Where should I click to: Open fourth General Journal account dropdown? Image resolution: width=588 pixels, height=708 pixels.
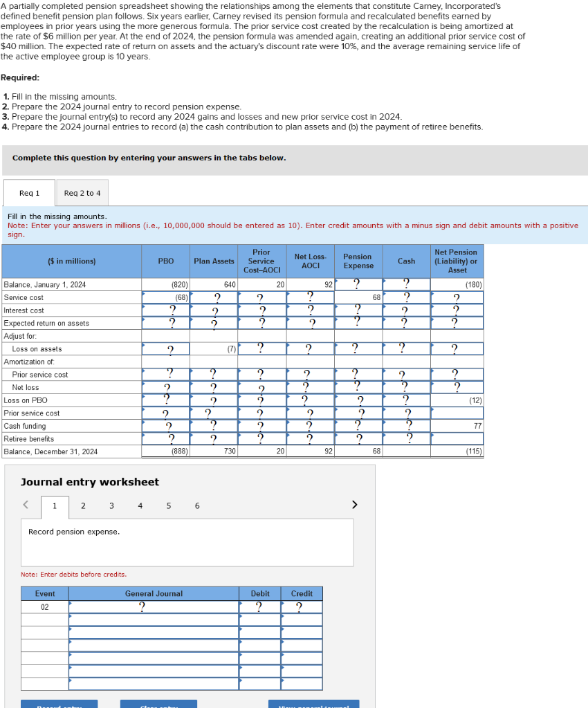tap(154, 645)
